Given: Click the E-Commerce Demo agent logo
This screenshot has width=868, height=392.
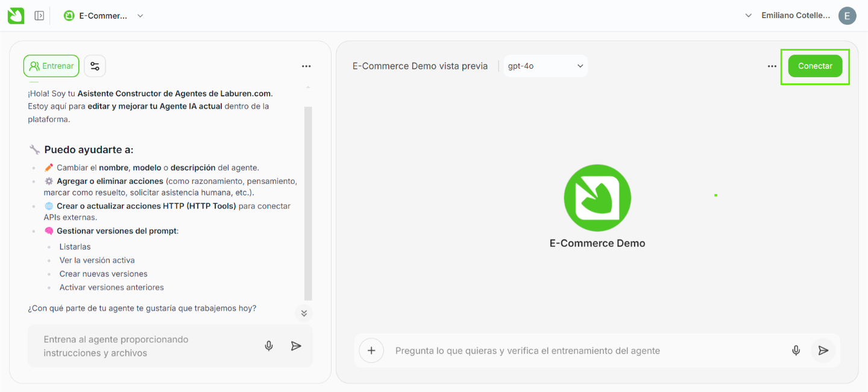Looking at the screenshot, I should [x=597, y=198].
